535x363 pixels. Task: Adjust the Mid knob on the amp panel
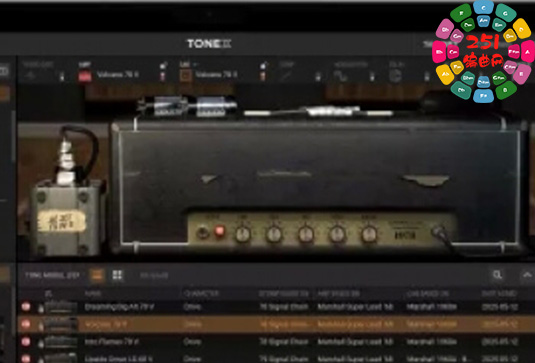[x=306, y=234]
